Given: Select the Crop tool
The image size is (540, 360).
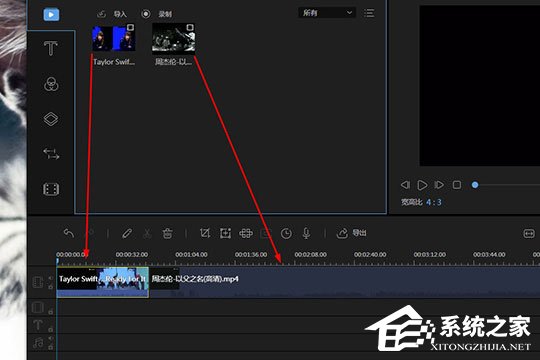Looking at the screenshot, I should click(205, 233).
